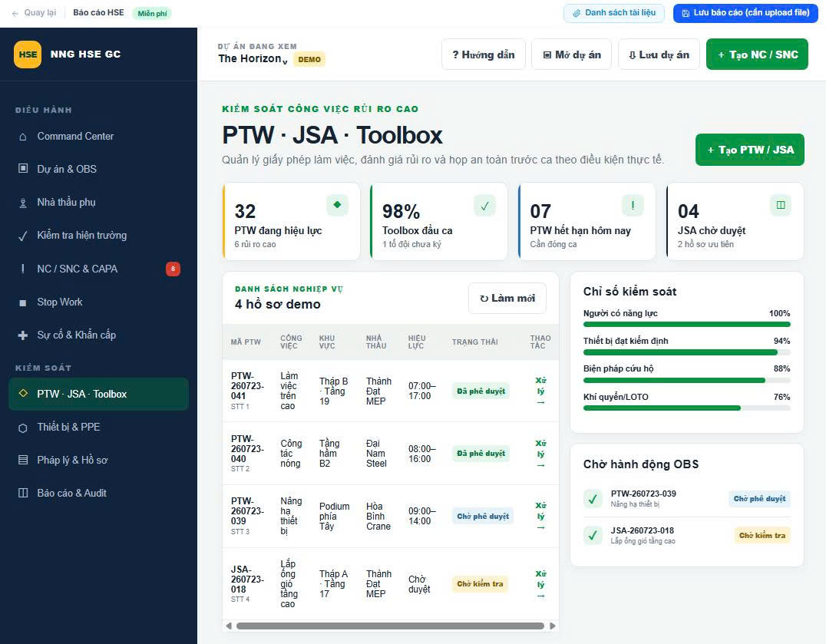Click the Kiểm tra hiện trường checkmark icon
The image size is (826, 644).
tap(23, 236)
